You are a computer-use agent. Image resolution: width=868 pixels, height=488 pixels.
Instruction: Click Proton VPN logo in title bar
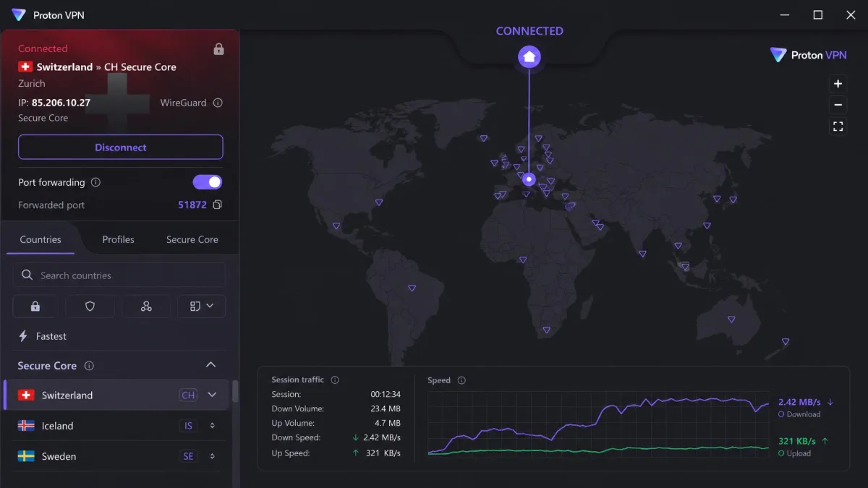point(19,15)
